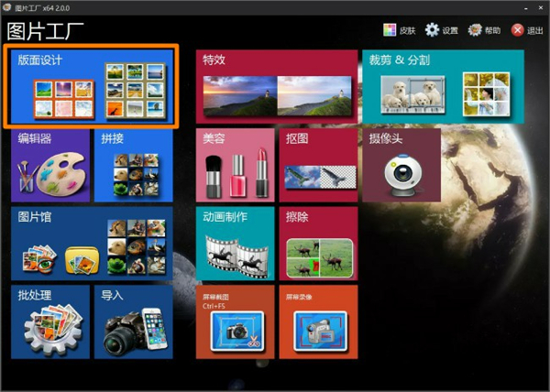Open the 图片馆 photo gallery tile

[91, 244]
